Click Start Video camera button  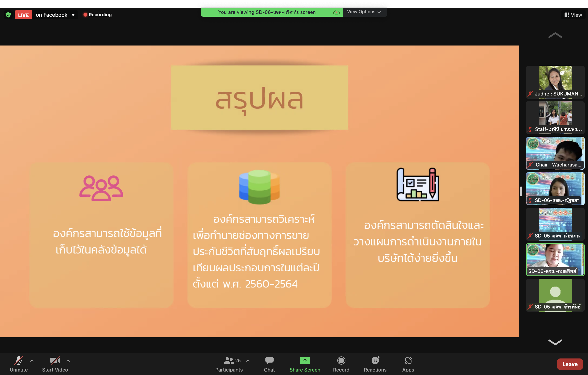pos(55,364)
